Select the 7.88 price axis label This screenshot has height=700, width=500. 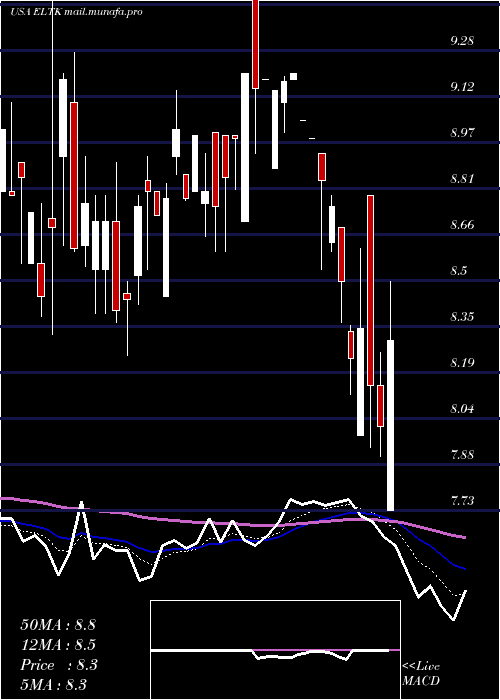462,454
